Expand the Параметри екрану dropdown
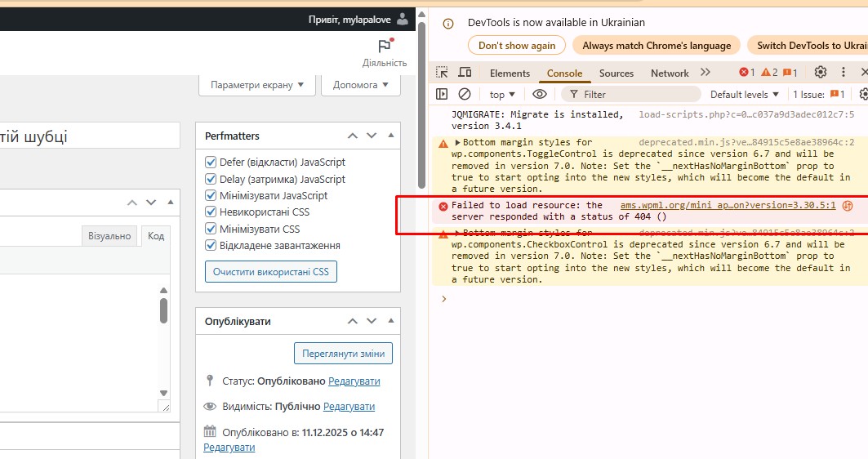 (x=257, y=85)
